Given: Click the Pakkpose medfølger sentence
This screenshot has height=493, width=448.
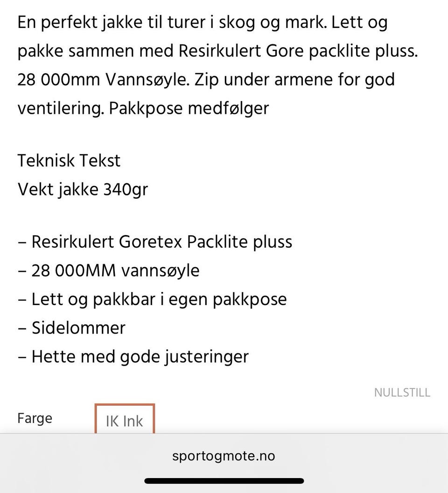Looking at the screenshot, I should click(189, 108).
